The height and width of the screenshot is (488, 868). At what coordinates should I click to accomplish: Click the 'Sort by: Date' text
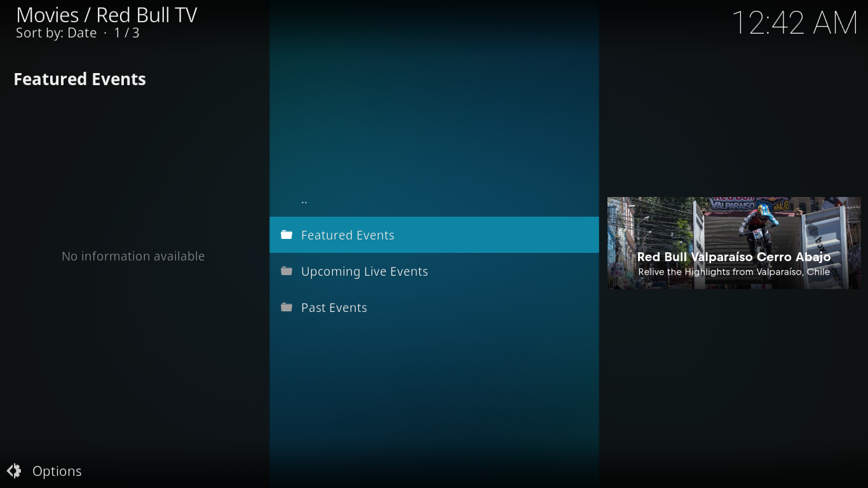(57, 33)
